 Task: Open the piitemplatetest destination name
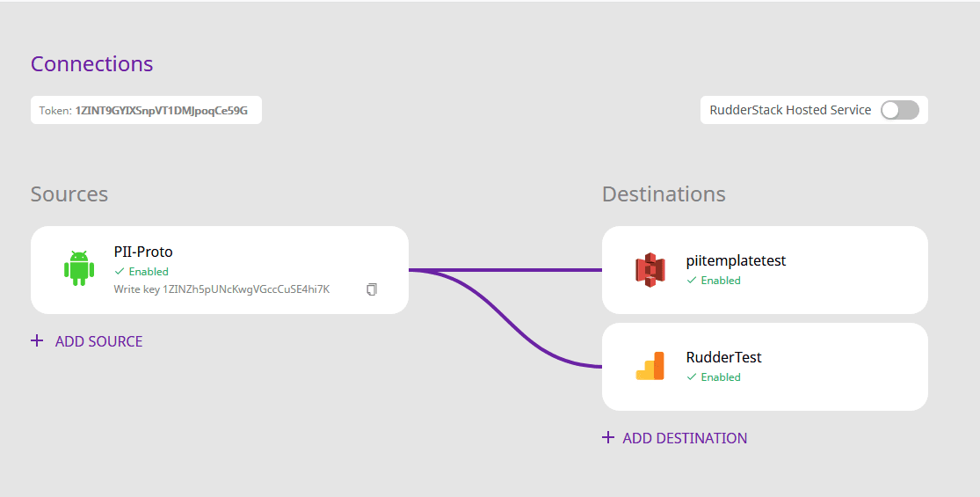click(x=736, y=261)
